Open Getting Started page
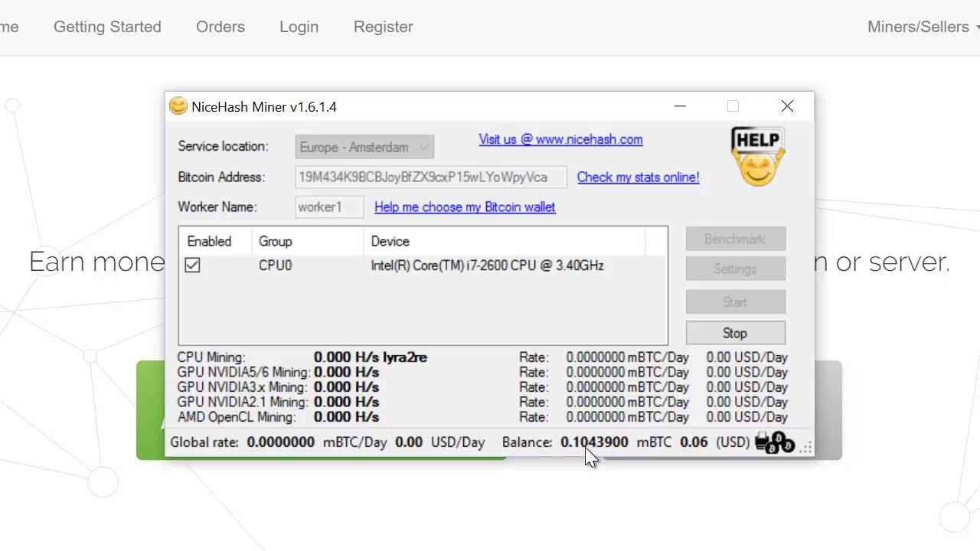 107,27
